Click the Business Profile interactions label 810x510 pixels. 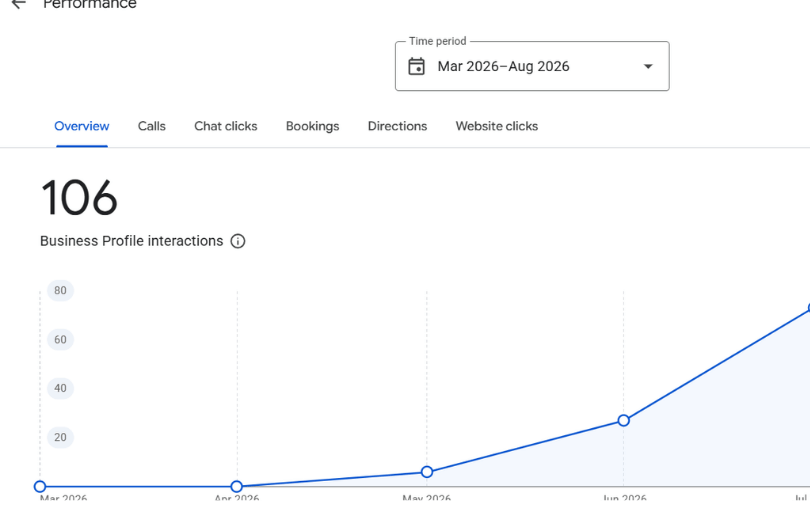pos(131,241)
